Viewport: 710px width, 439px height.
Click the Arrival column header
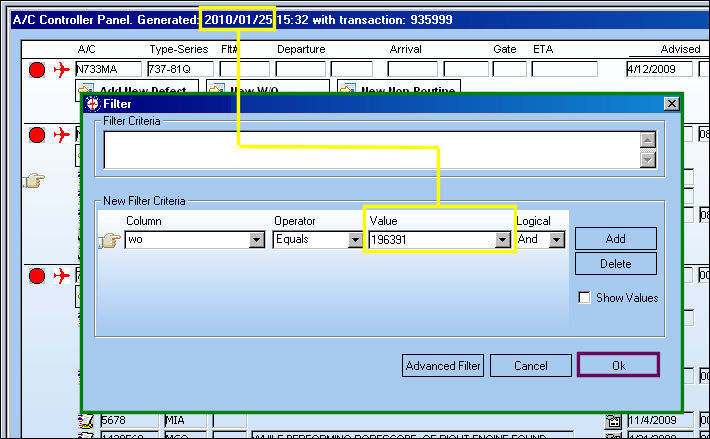405,49
